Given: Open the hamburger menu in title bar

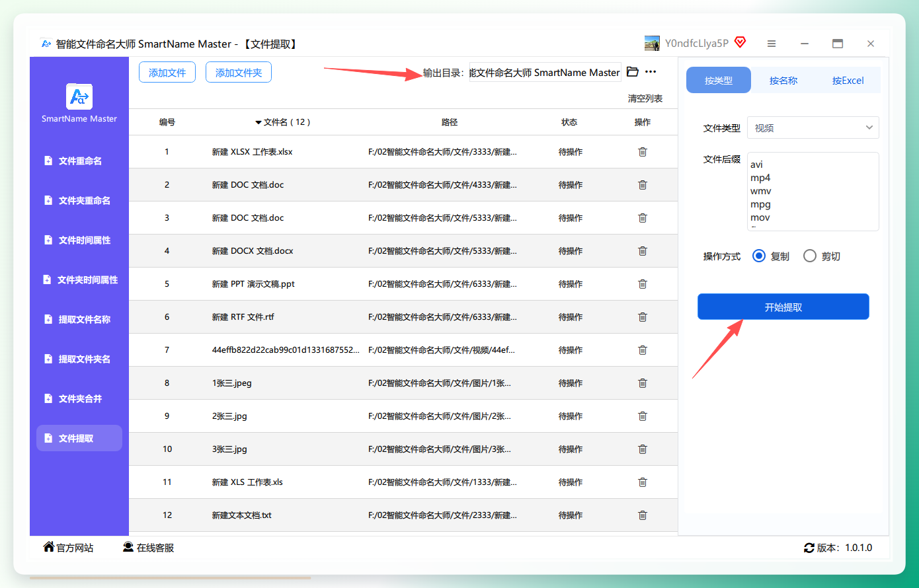Looking at the screenshot, I should click(x=772, y=44).
